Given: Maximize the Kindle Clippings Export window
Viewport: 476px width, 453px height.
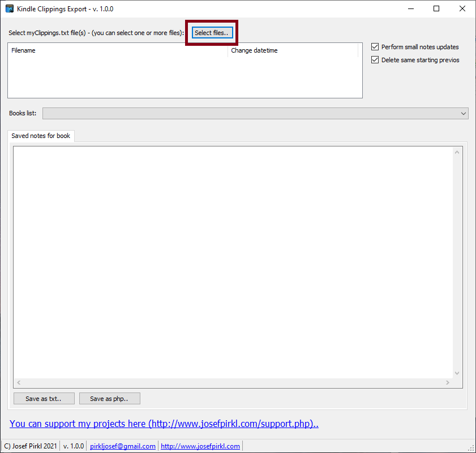Looking at the screenshot, I should (436, 8).
